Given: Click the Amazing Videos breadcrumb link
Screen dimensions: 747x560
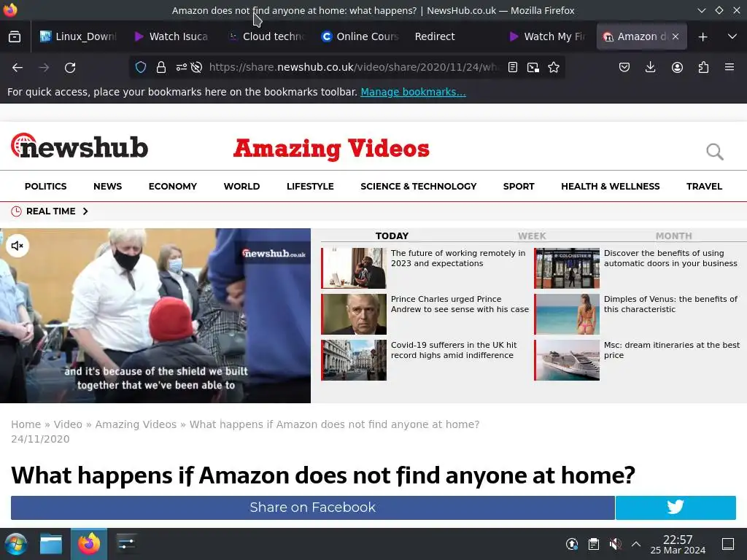Looking at the screenshot, I should coord(136,424).
